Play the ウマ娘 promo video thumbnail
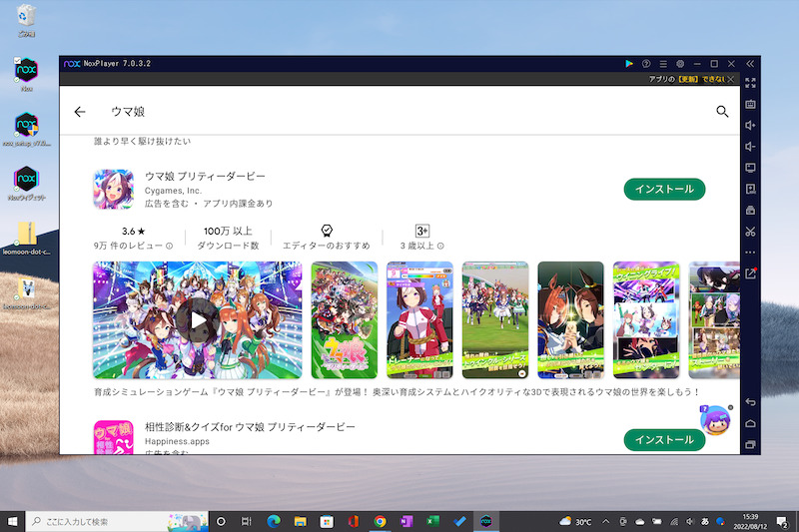This screenshot has height=532, width=799. point(198,319)
